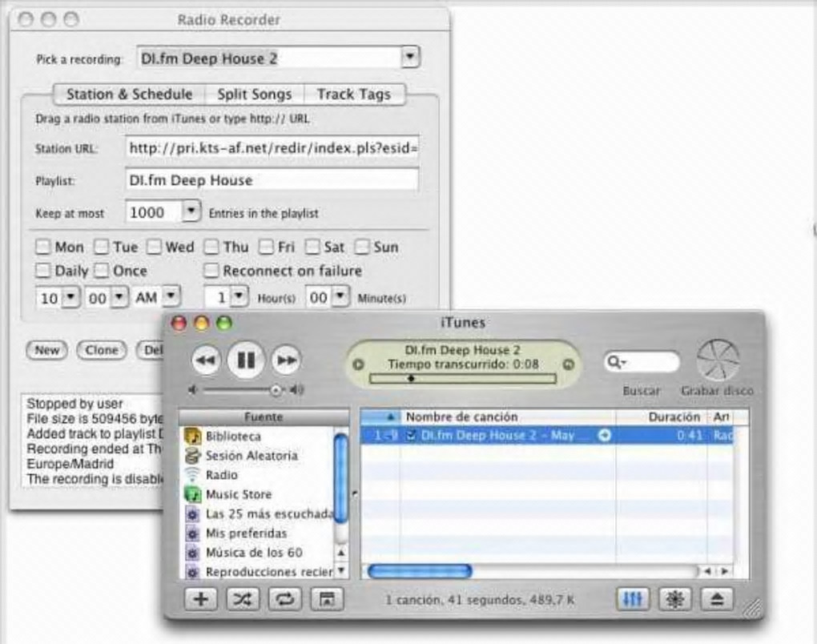Open the Pick a recording dropdown
817x644 pixels.
pos(410,57)
